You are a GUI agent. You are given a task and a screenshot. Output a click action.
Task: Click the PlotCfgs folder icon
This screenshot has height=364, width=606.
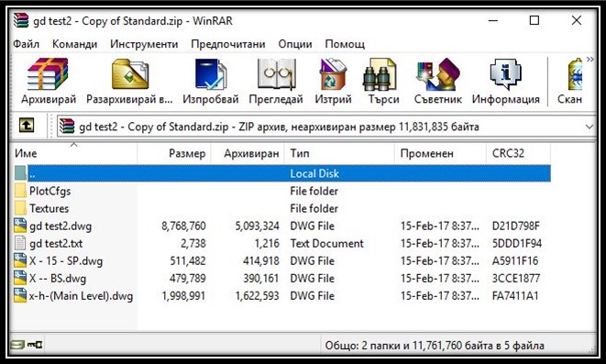coord(20,191)
